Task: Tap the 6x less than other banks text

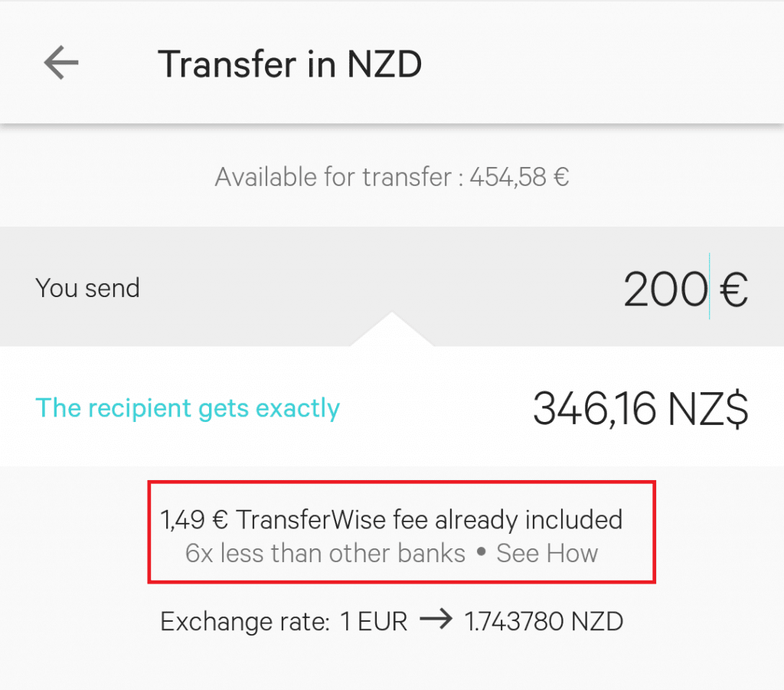Action: [325, 553]
